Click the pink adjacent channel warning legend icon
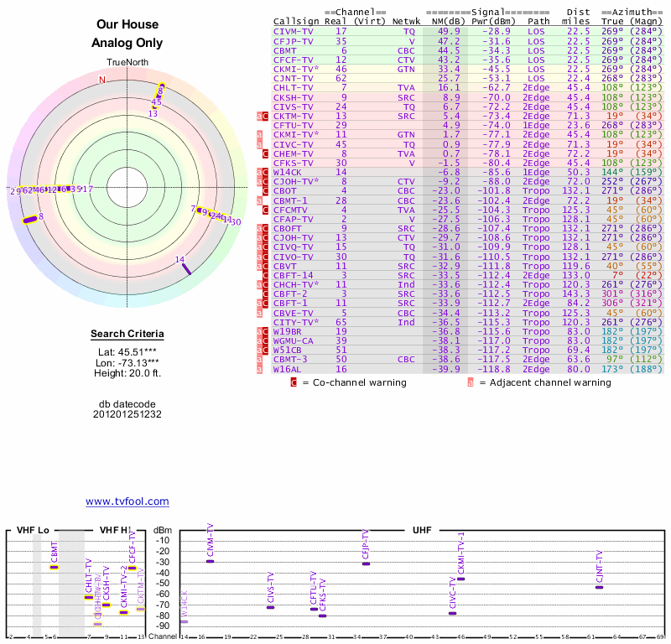 point(471,382)
